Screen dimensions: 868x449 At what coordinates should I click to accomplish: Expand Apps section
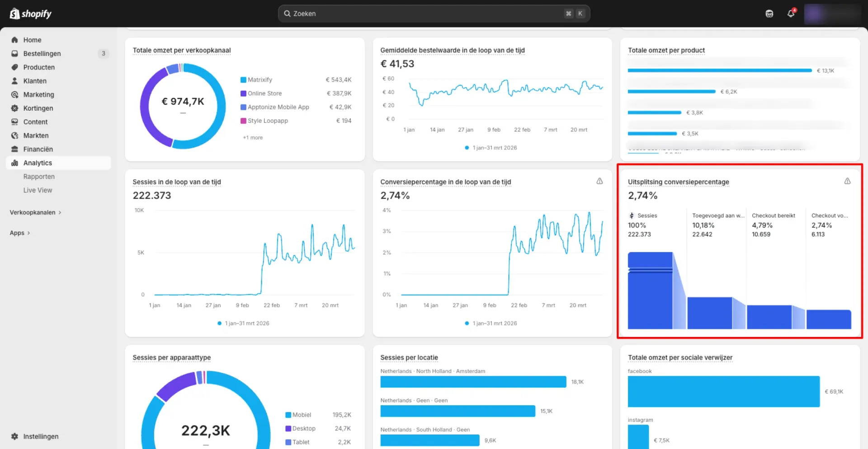(20, 233)
